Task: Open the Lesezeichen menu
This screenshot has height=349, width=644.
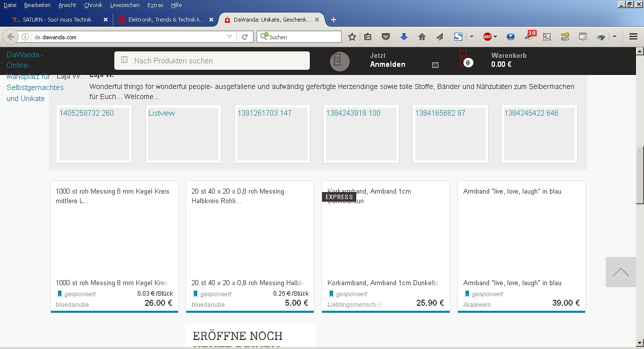Action: click(x=125, y=5)
